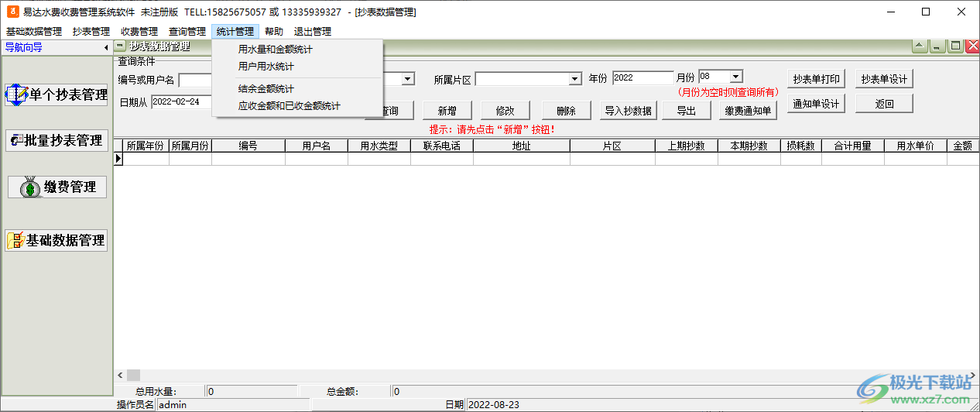Click the 抄表单打印 button
The width and height of the screenshot is (980, 412).
[817, 79]
